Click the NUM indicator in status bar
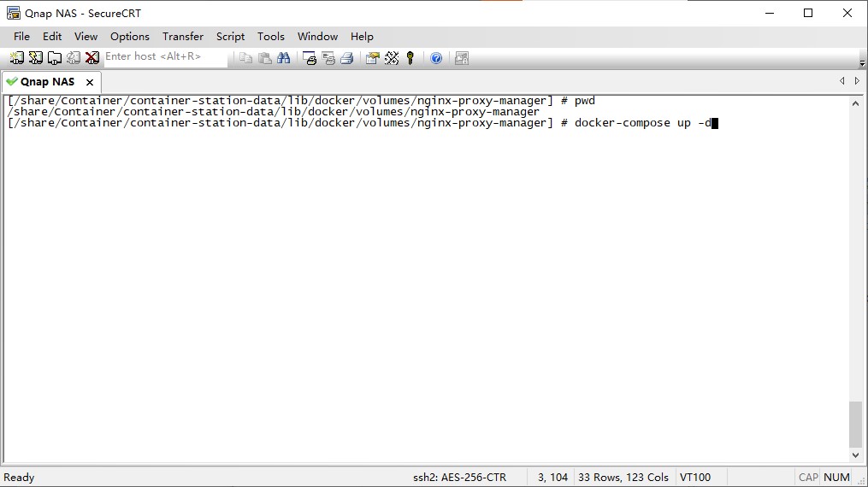 pyautogui.click(x=836, y=477)
